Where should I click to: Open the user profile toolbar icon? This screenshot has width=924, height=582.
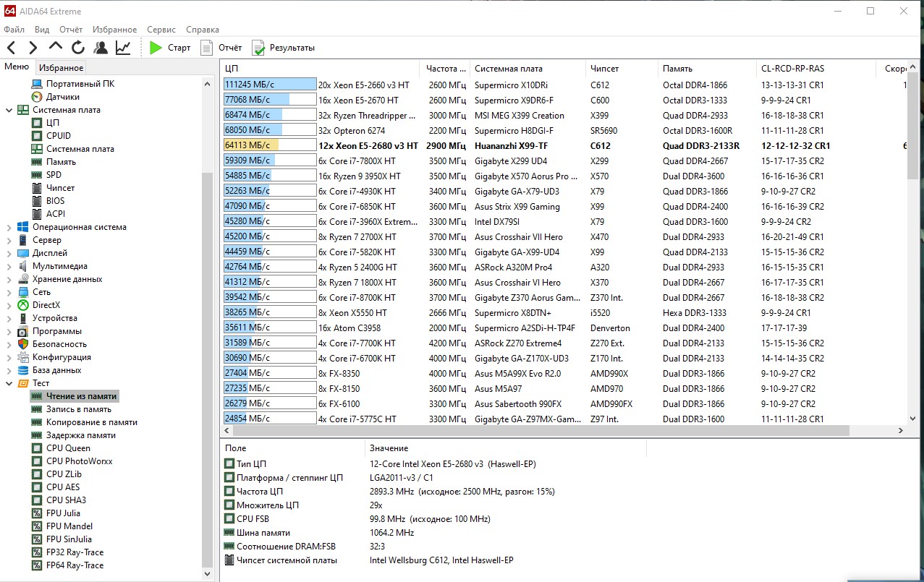point(101,48)
